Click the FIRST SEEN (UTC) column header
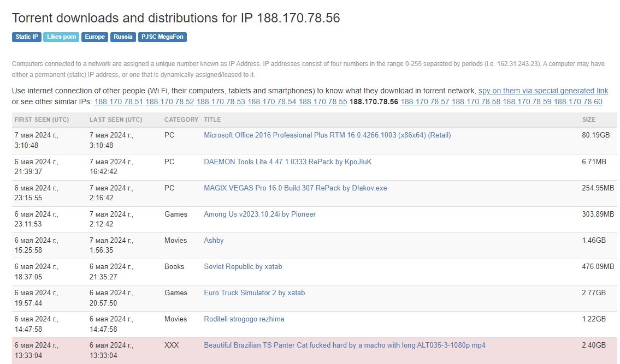Viewport: 620px width, 364px height. [x=42, y=120]
